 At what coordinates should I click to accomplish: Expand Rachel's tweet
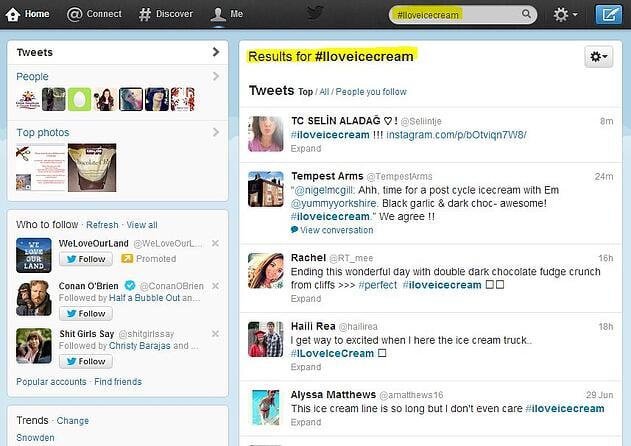click(x=306, y=299)
